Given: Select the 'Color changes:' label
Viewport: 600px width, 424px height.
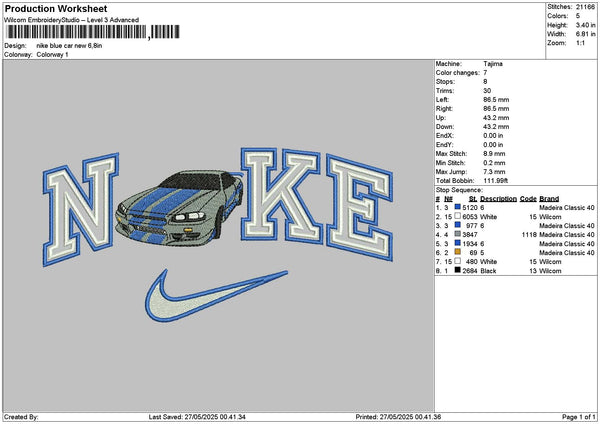Looking at the screenshot, I should (x=457, y=73).
